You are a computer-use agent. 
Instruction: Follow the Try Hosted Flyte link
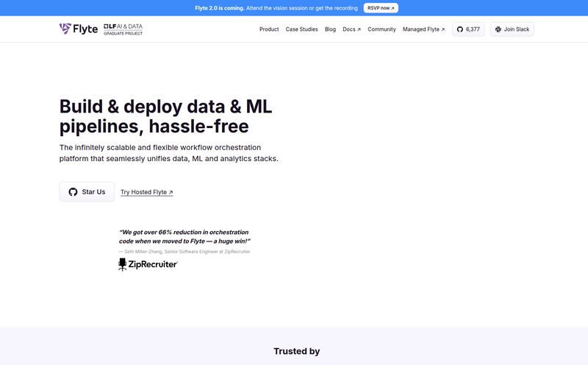pos(147,192)
